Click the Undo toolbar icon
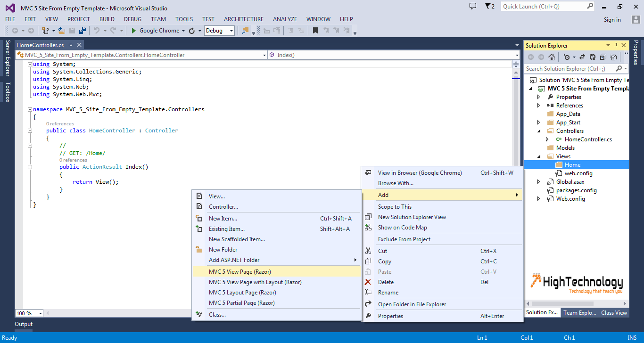The image size is (644, 343). click(x=96, y=31)
